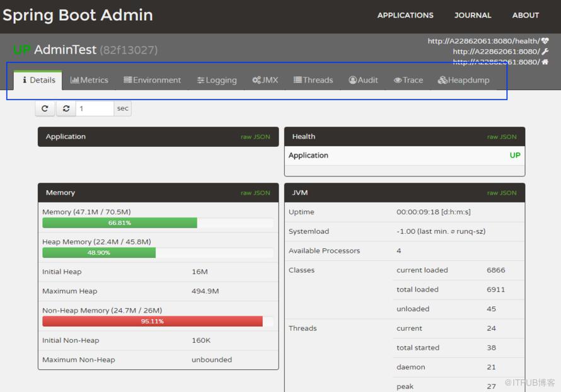
Task: Go to APPLICATIONS in top navigation
Action: 405,15
